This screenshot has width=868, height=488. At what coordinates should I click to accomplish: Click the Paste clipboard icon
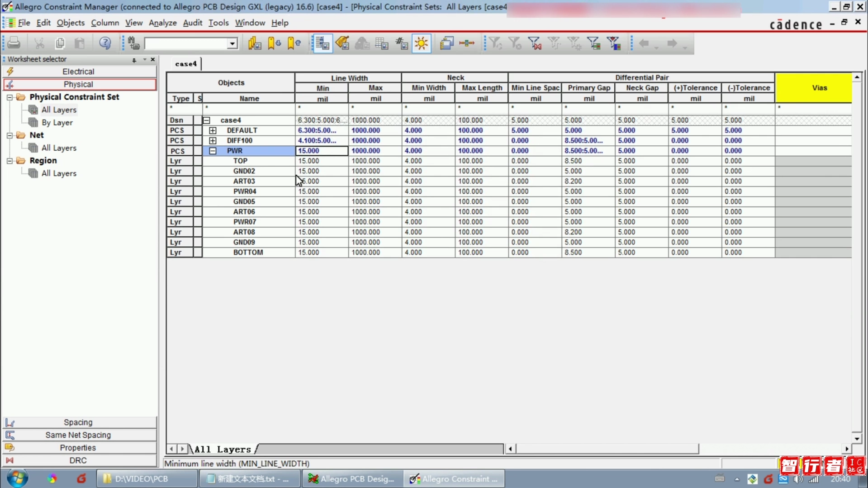coord(80,43)
